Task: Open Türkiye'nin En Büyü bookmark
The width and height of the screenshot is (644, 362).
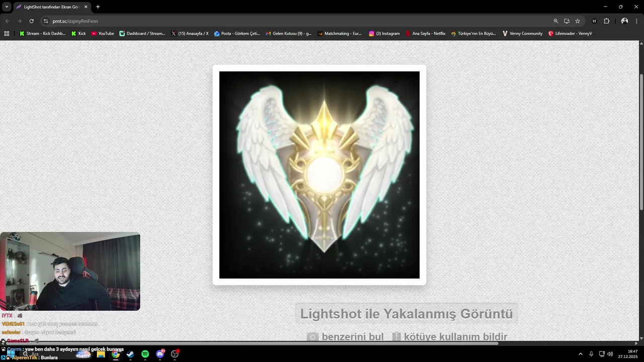Action: (473, 34)
